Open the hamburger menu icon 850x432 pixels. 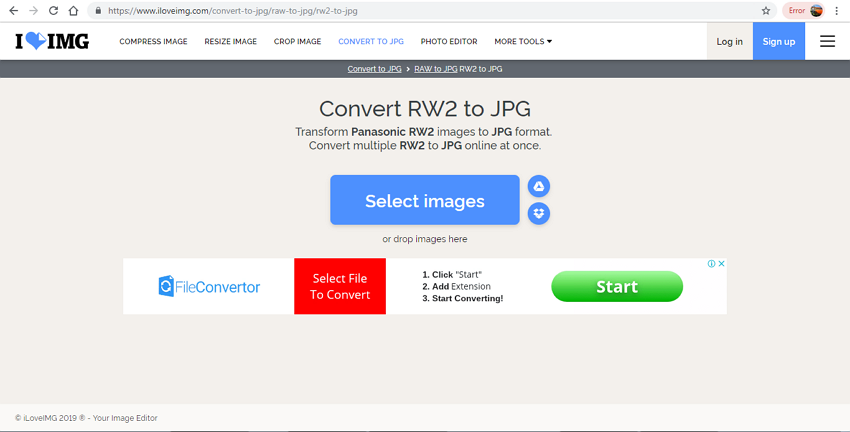pos(827,41)
